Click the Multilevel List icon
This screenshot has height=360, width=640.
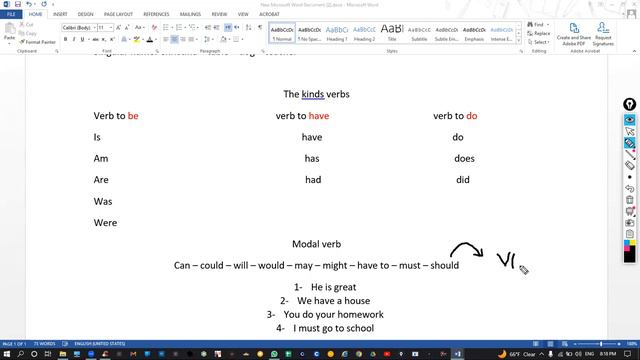coord(192,28)
